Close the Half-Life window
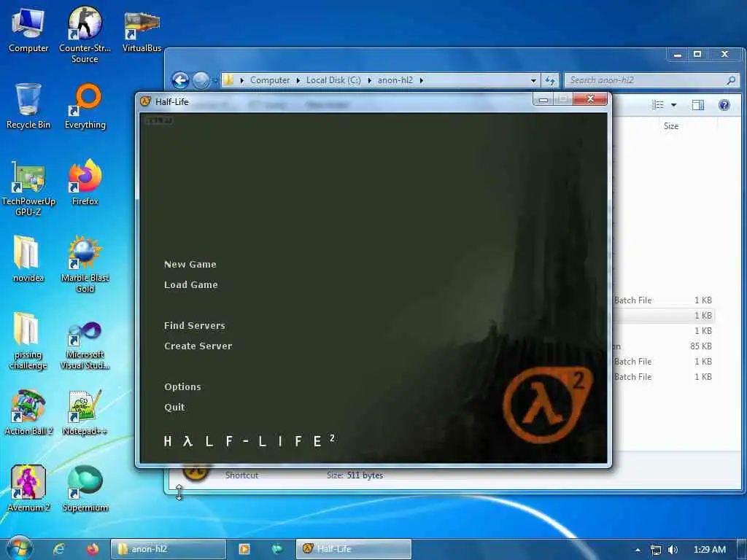The width and height of the screenshot is (747, 560). 590,98
